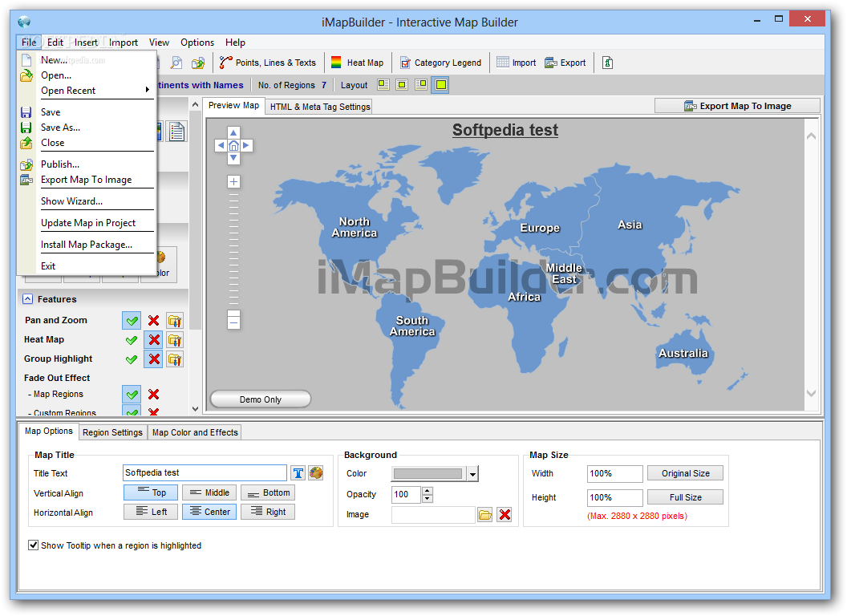Viewport: 847px width, 616px height.
Task: Open the Options menu
Action: tap(197, 43)
